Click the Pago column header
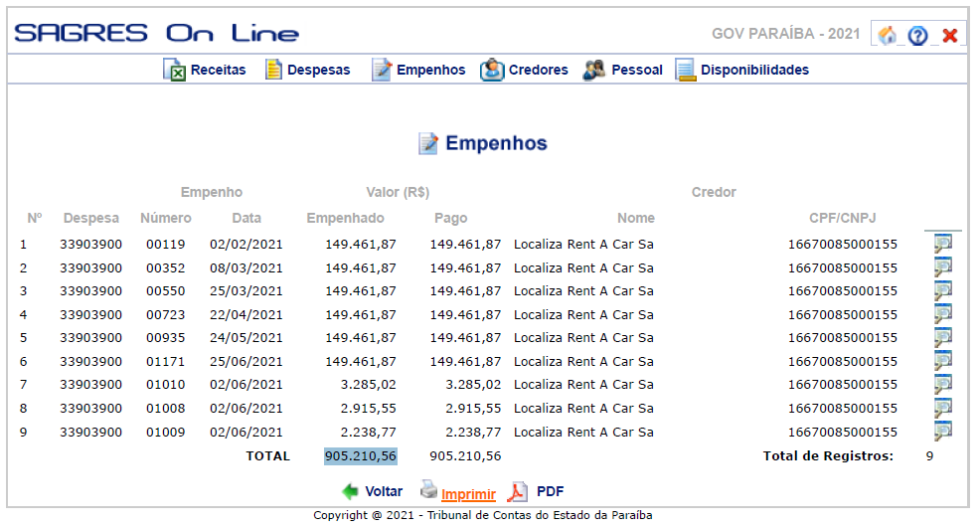The image size is (980, 529). (450, 218)
